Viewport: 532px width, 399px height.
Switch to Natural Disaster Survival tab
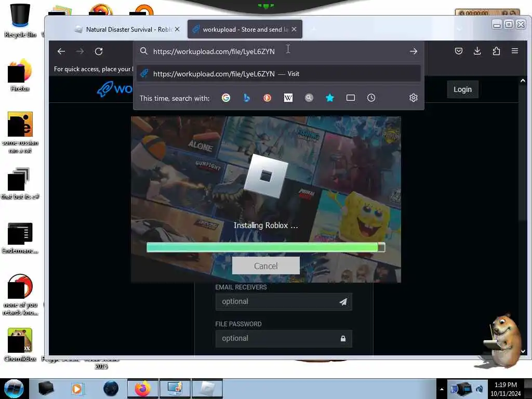(x=128, y=30)
